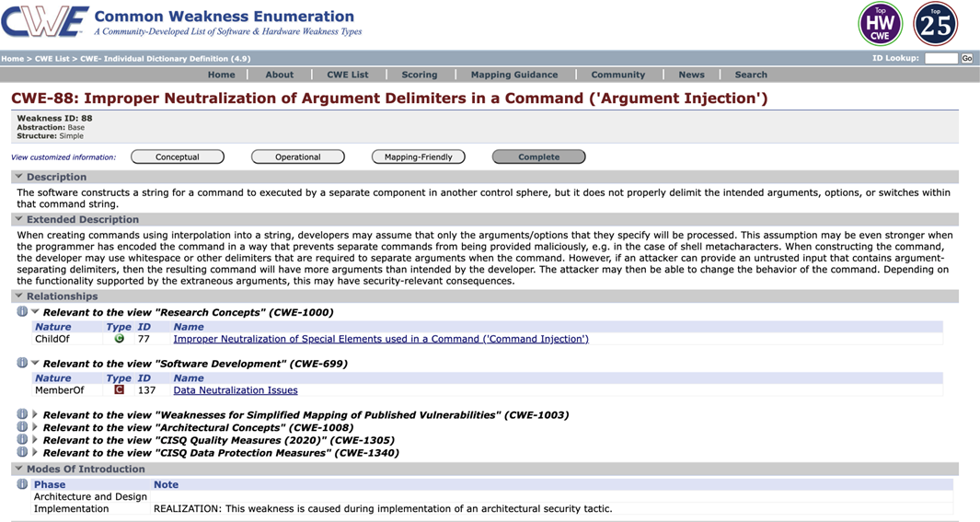This screenshot has height=522, width=980.
Task: Click the green class-type icon for ID 77
Action: [119, 338]
